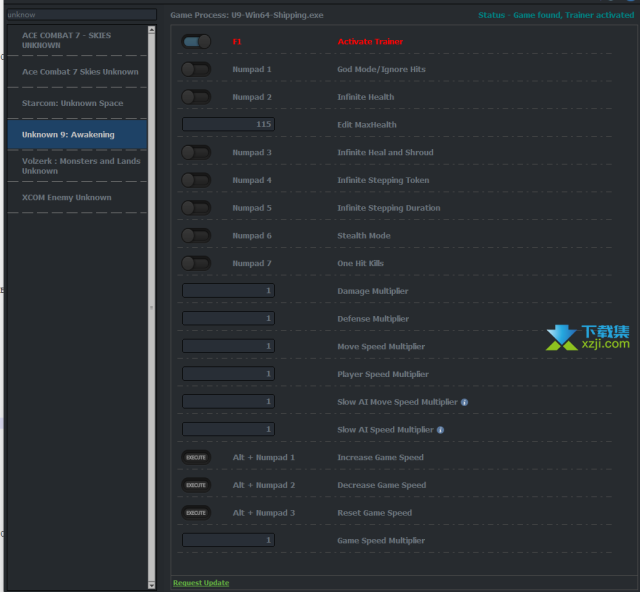Turn on Infinite Health switch
This screenshot has height=592, width=640.
(196, 97)
